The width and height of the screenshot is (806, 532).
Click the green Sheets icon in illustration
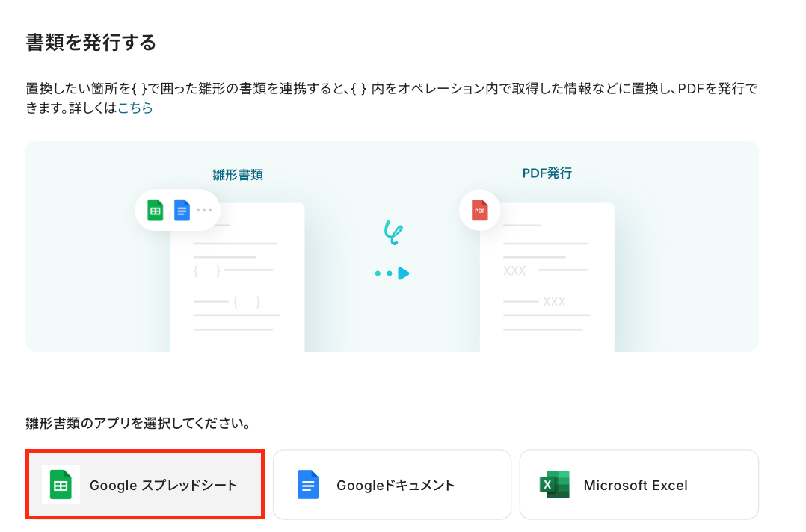pyautogui.click(x=156, y=210)
